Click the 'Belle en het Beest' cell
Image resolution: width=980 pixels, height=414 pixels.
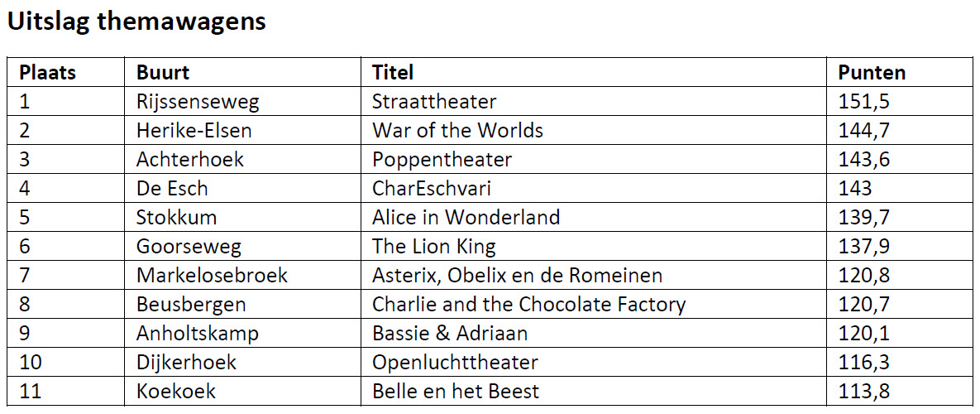coord(456,392)
